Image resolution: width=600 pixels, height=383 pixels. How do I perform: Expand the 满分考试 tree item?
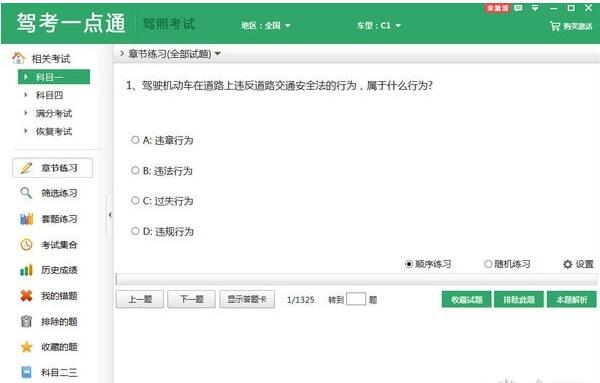(x=26, y=113)
